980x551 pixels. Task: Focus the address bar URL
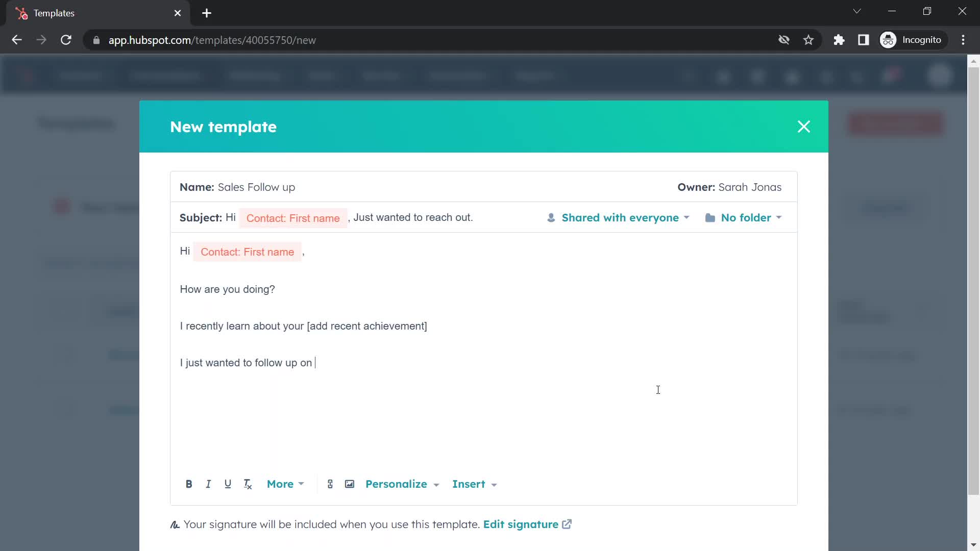tap(212, 40)
